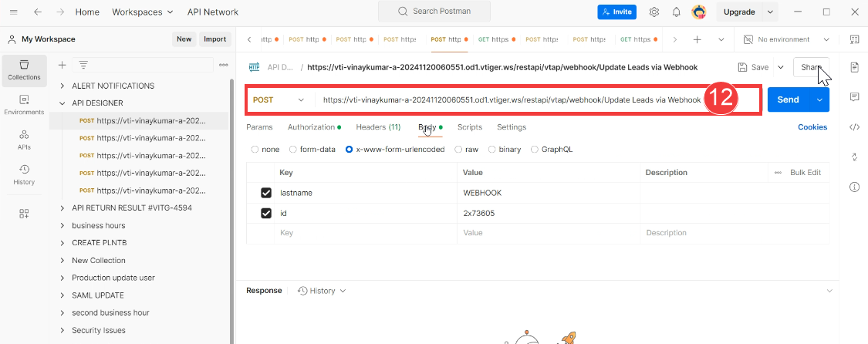This screenshot has height=344, width=868.
Task: Focus the Search Postman field
Action: tap(434, 12)
